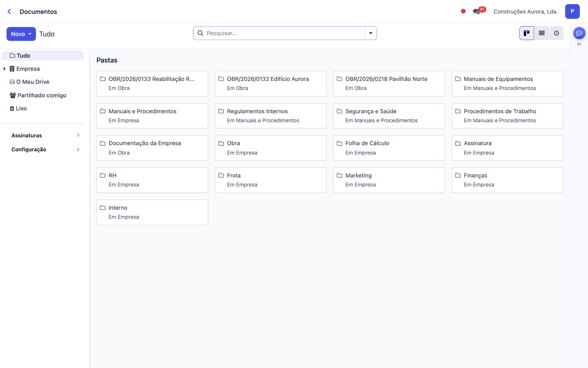This screenshot has height=368, width=588.
Task: Open the user profile avatar P
Action: click(x=572, y=11)
